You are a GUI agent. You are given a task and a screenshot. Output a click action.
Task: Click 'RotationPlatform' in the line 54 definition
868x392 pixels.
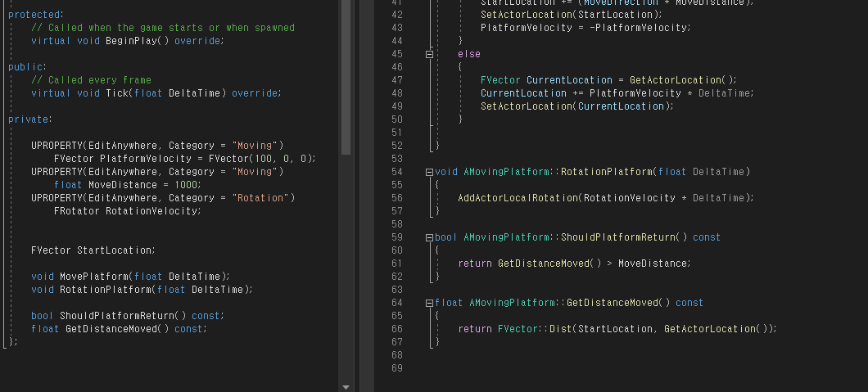pyautogui.click(x=607, y=172)
